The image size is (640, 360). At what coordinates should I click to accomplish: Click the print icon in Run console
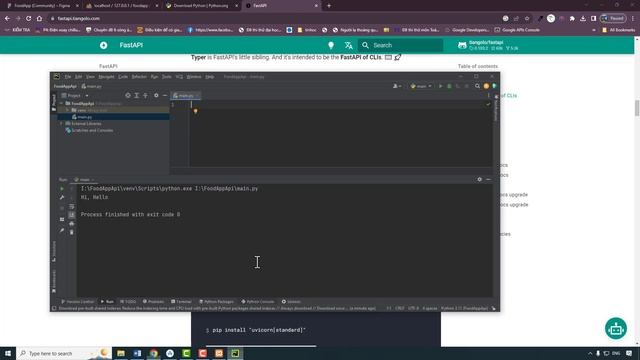pos(72,224)
